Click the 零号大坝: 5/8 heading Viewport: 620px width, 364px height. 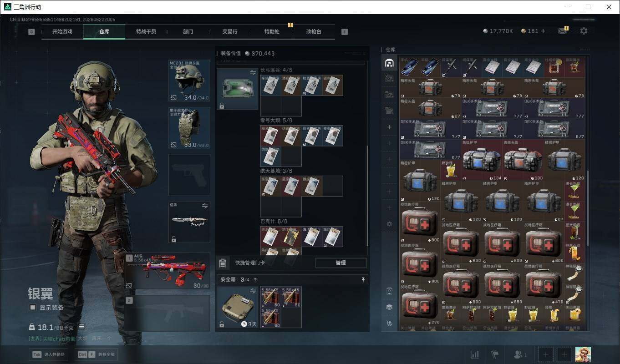pyautogui.click(x=276, y=121)
